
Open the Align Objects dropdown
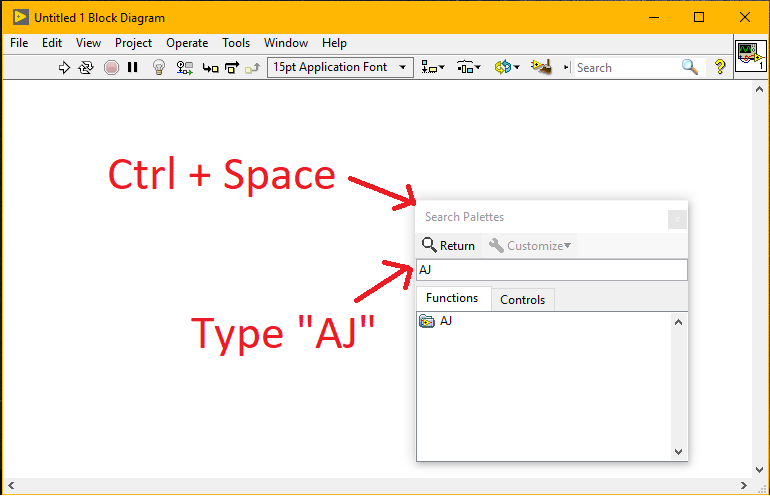pyautogui.click(x=433, y=68)
